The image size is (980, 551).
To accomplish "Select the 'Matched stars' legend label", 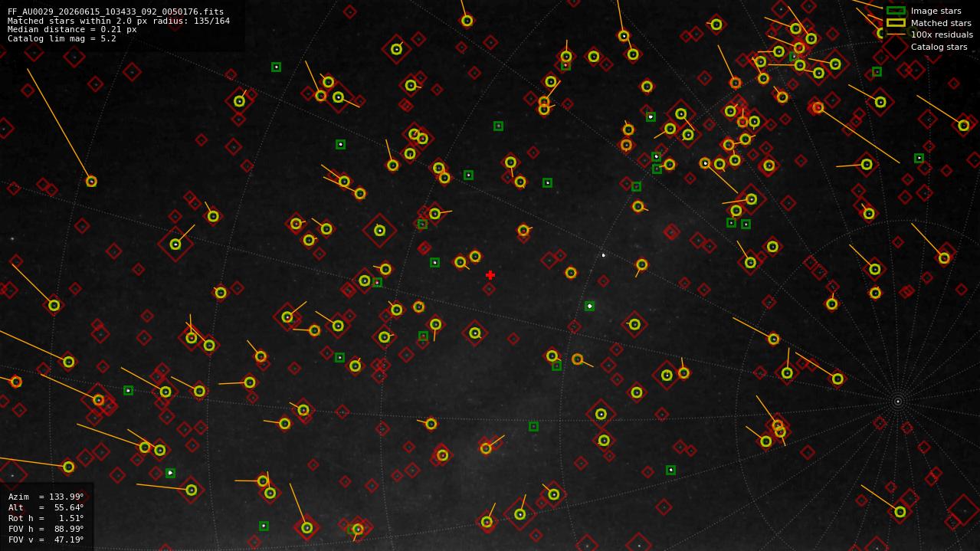I will 941,23.
